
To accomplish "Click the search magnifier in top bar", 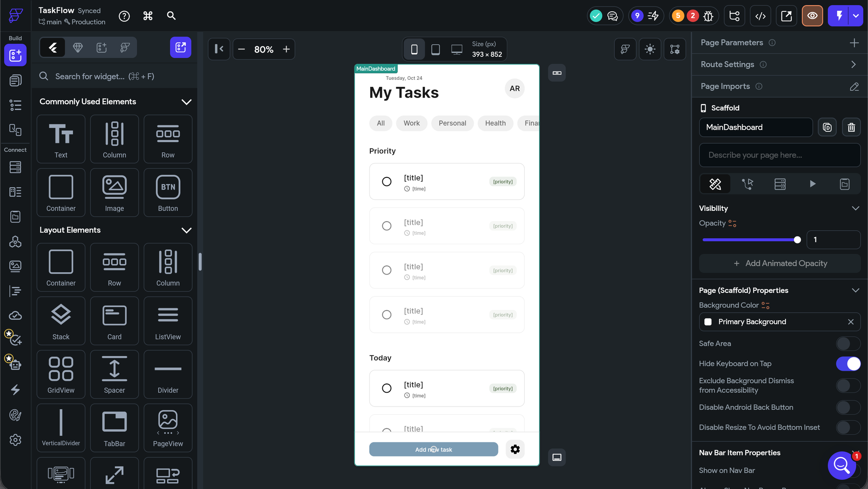I will coord(171,16).
